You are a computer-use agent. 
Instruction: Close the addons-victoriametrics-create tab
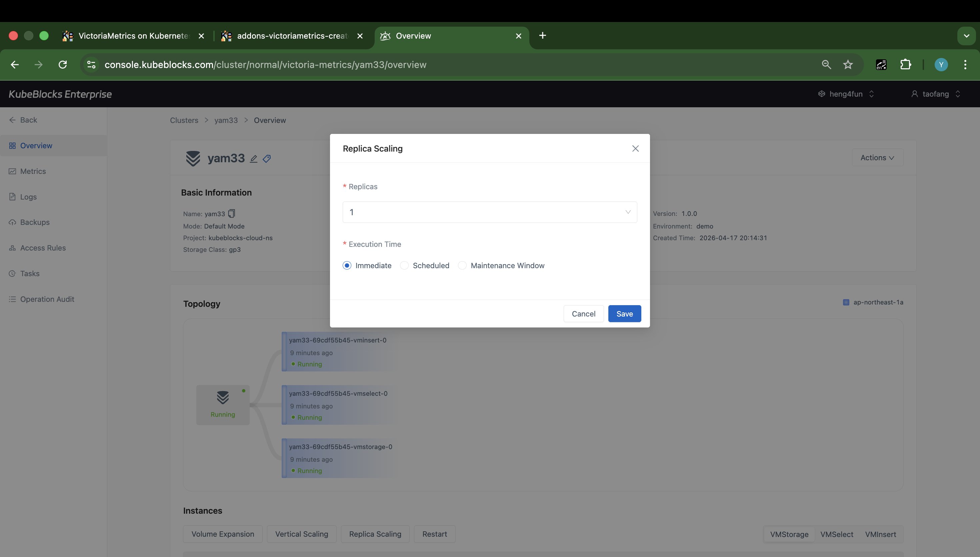[x=360, y=36]
